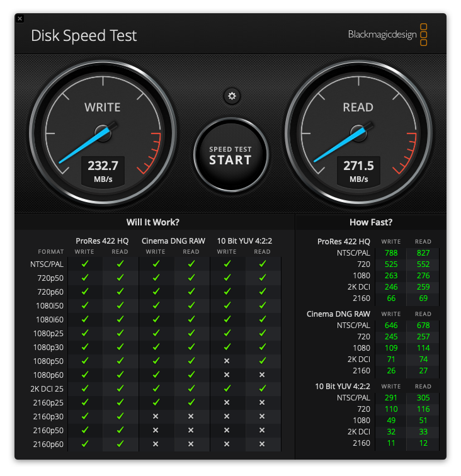This screenshot has height=476, width=461.
Task: Click the FORMAT column header
Action: [x=51, y=252]
